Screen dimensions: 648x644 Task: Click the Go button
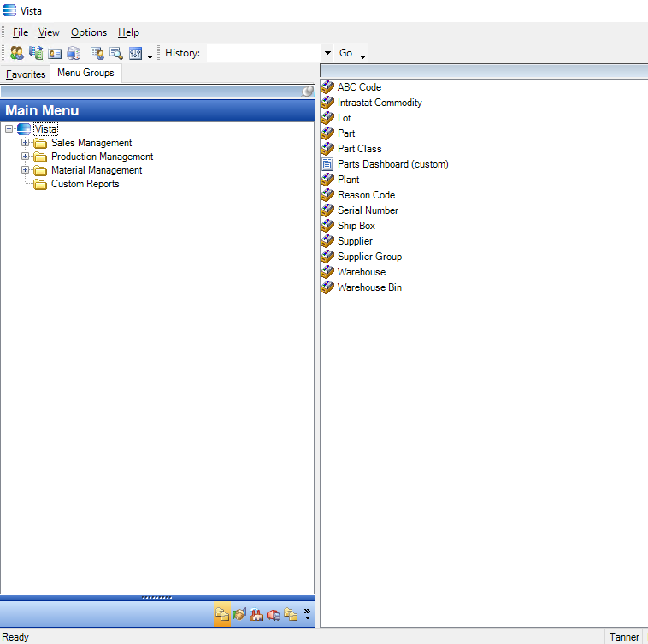tap(345, 53)
